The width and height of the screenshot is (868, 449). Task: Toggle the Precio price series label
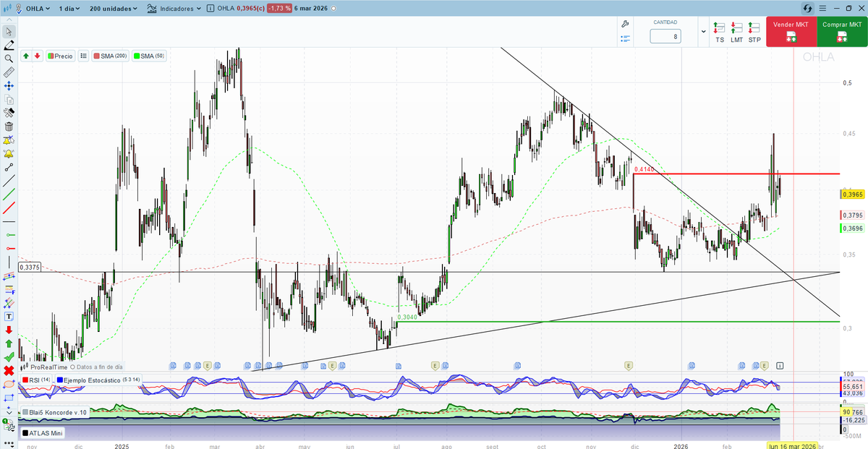[61, 56]
